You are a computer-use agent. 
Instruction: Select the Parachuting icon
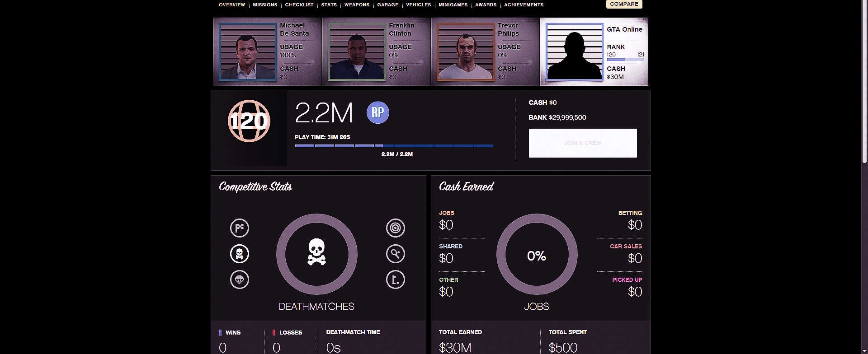click(240, 280)
